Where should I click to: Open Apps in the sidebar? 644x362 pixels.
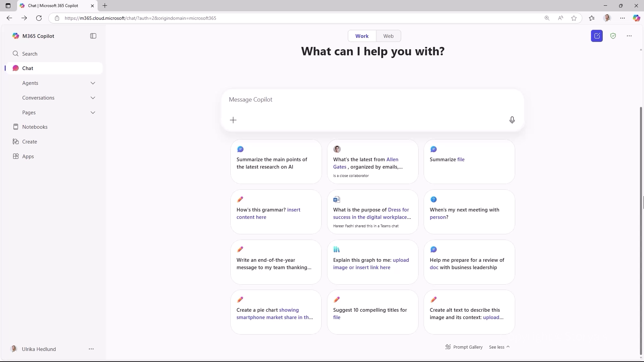pos(54,156)
